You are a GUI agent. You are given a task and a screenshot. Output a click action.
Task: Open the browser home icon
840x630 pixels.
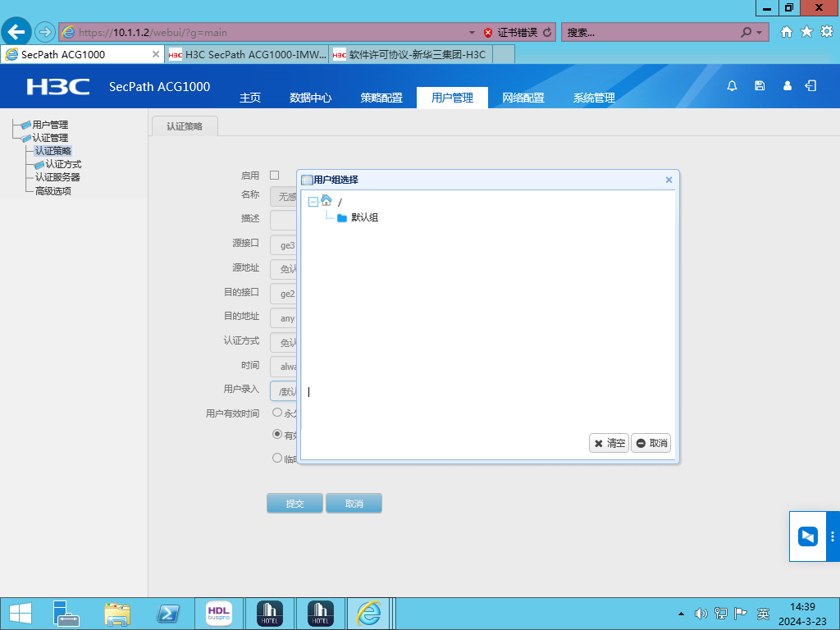click(786, 32)
